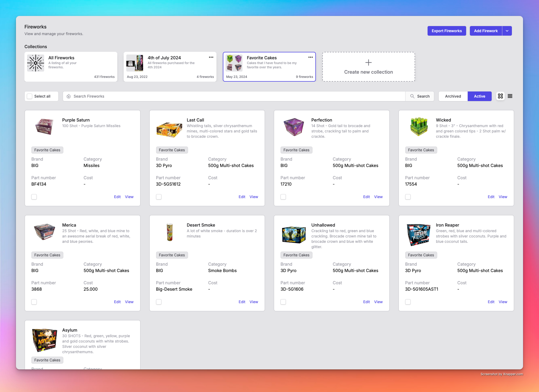539x392 pixels.
Task: Show Active fireworks
Action: point(479,96)
